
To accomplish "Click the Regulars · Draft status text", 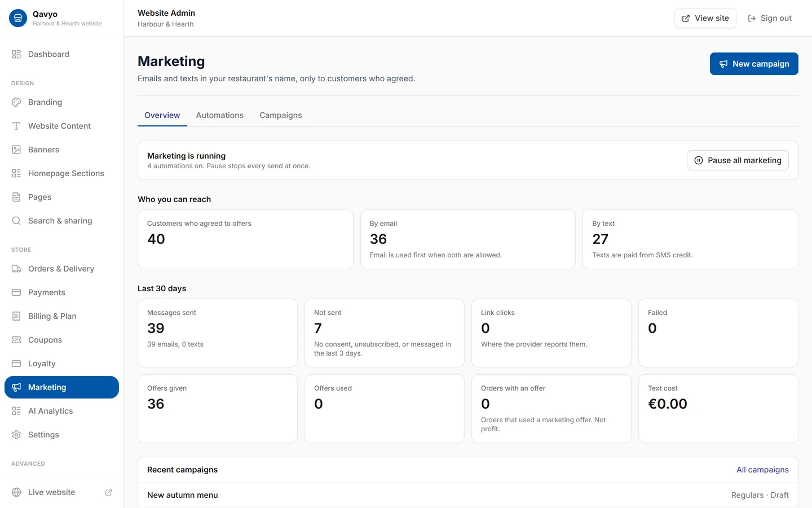I will (x=760, y=495).
